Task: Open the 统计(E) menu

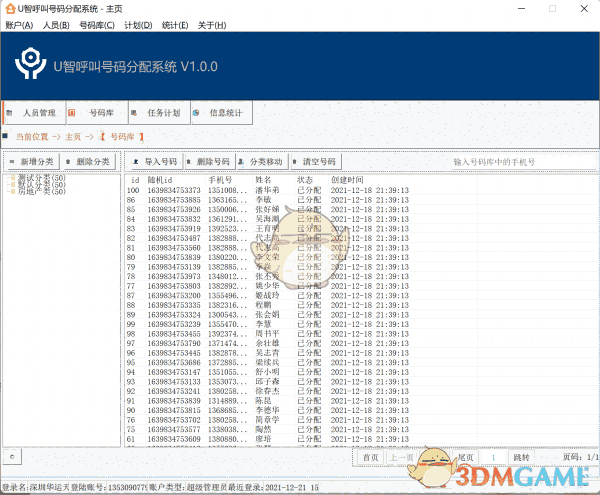Action: pyautogui.click(x=175, y=25)
